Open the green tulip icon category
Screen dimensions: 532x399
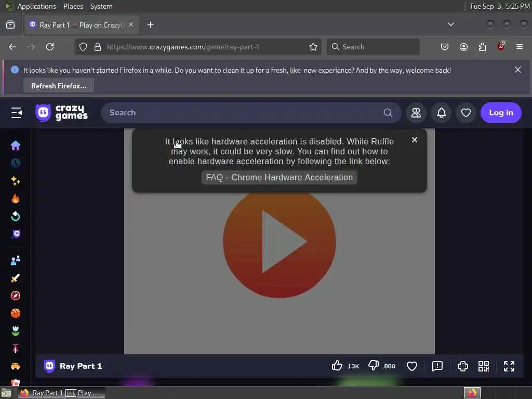[x=16, y=331]
